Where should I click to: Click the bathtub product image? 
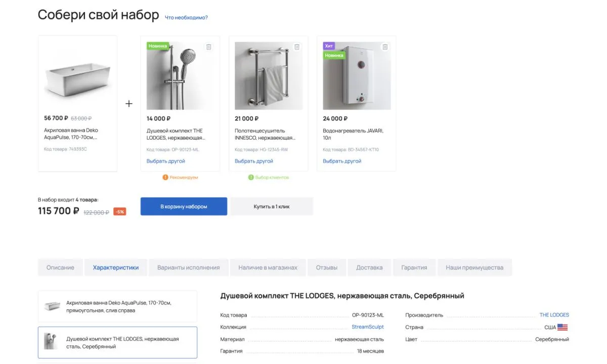coord(77,76)
